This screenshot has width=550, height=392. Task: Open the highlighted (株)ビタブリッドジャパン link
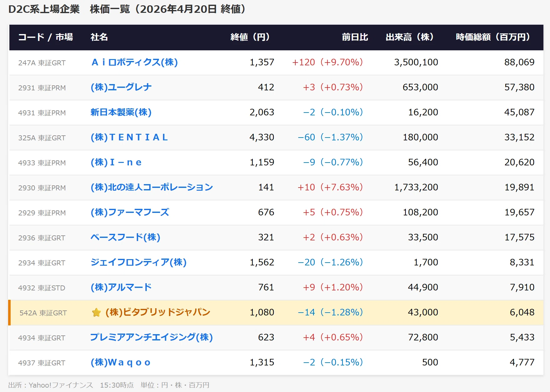click(x=158, y=312)
